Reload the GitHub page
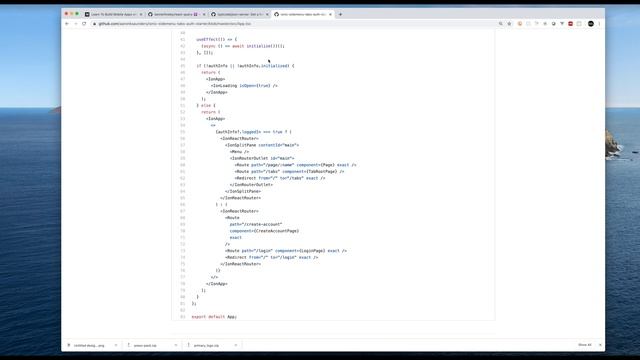640x360 pixels. (84, 24)
